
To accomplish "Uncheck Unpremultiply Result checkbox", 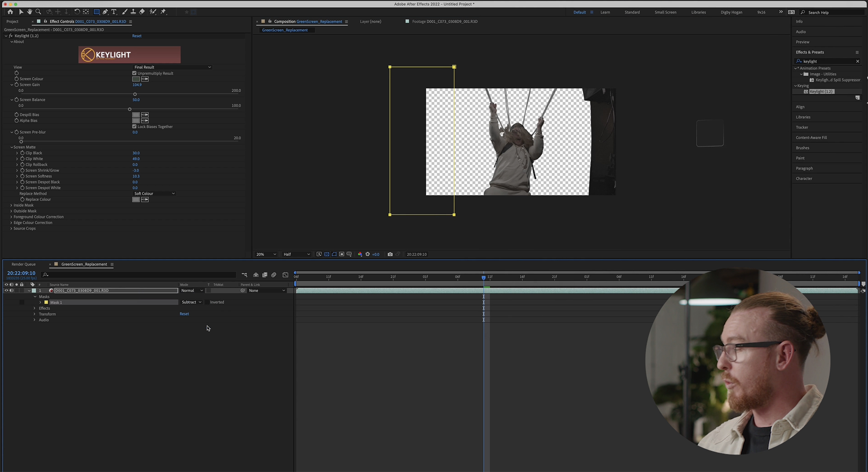I will click(134, 73).
